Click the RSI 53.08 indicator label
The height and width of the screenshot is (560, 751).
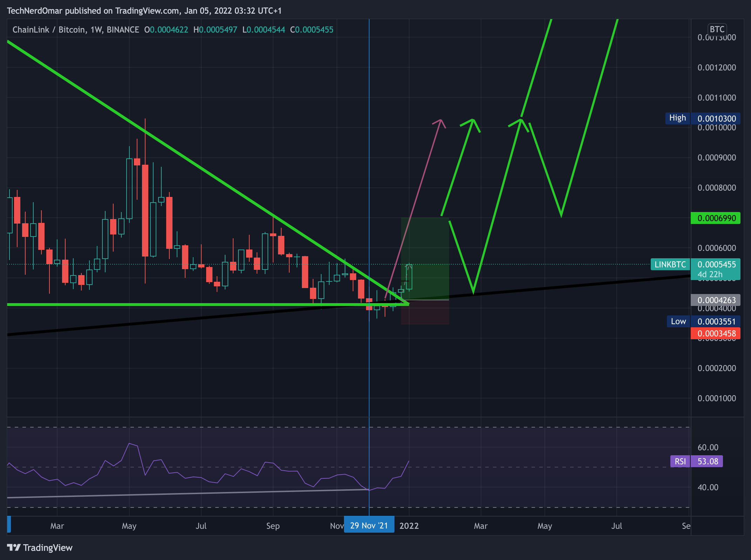coord(697,461)
